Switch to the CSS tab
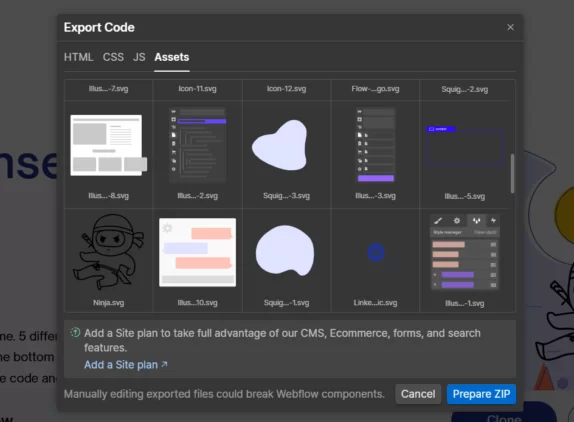 [x=113, y=57]
